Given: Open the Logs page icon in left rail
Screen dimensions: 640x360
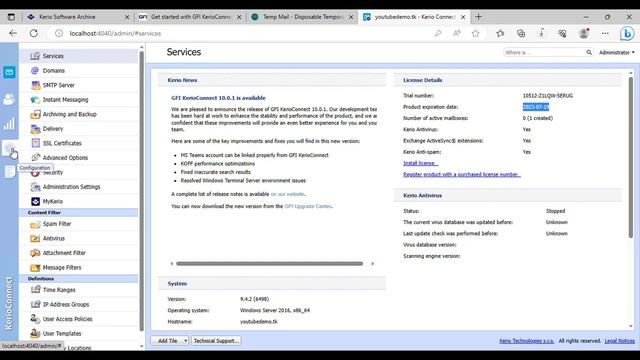Looking at the screenshot, I should pyautogui.click(x=9, y=172).
